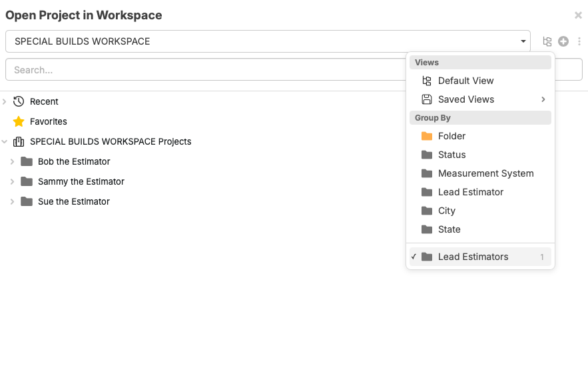Click the tree view icon beside workspace dropdown
Viewport: 588px width, 374px height.
point(547,41)
